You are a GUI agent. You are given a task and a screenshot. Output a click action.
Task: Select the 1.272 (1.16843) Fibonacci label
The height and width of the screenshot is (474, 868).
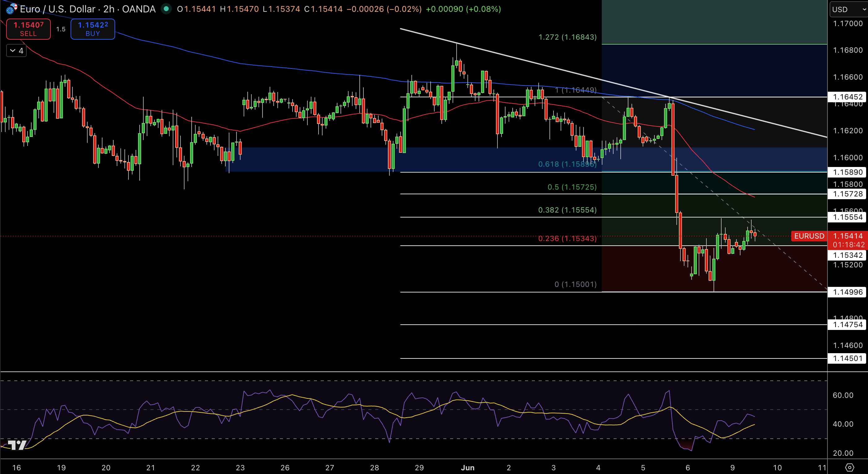click(567, 37)
